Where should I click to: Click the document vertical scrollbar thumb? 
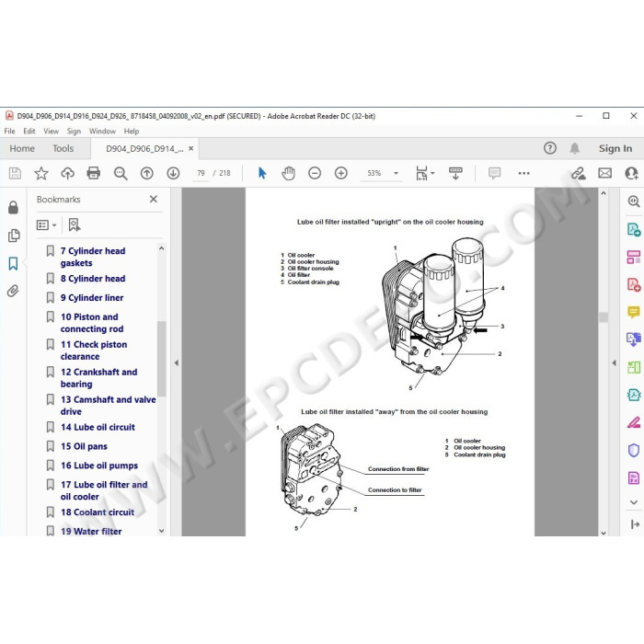pos(604,317)
